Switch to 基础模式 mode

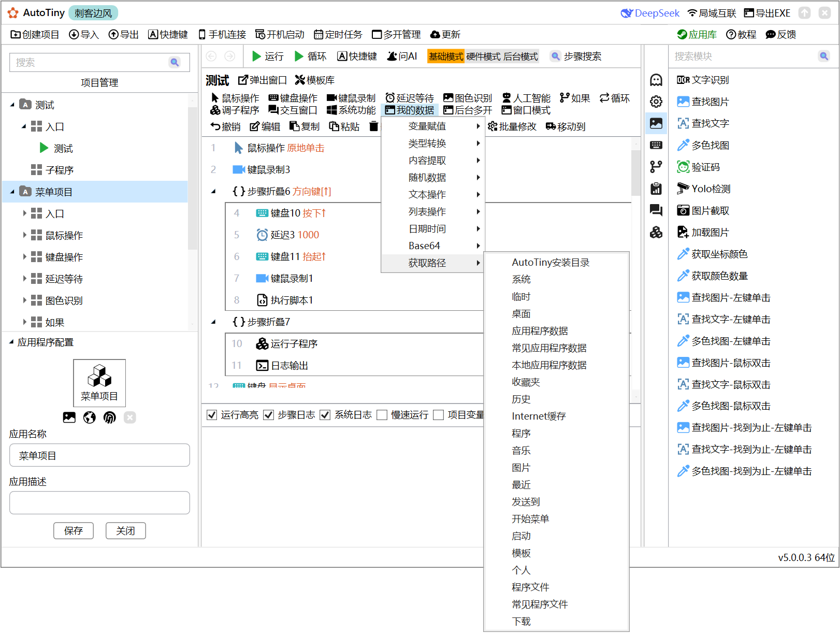[x=446, y=56]
